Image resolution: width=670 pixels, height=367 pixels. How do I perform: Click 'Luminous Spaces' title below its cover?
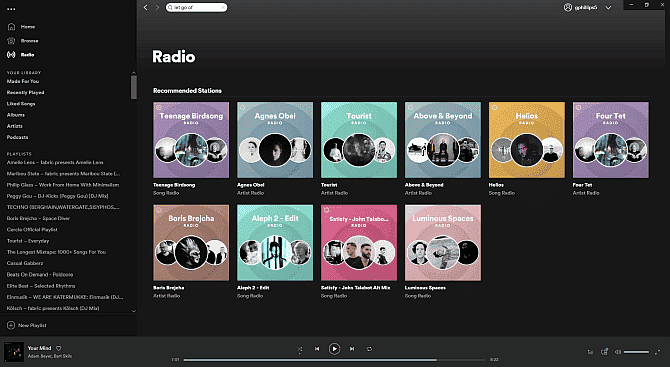coord(425,288)
